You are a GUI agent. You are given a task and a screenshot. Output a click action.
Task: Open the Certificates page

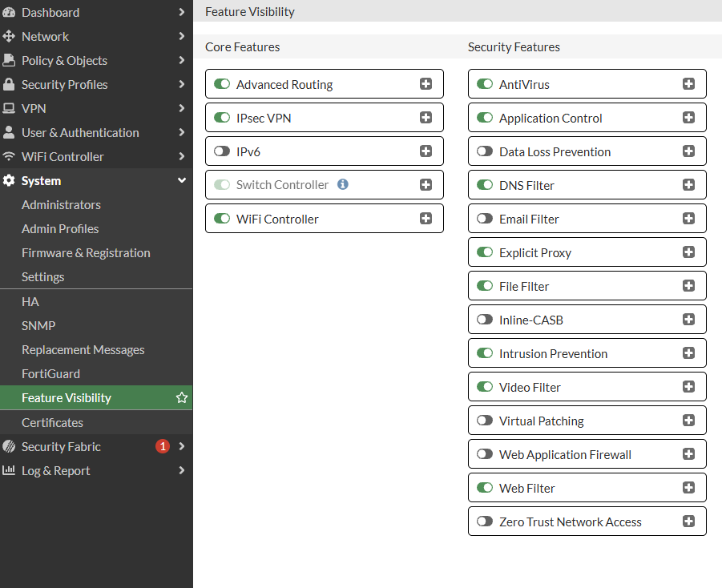tap(52, 422)
